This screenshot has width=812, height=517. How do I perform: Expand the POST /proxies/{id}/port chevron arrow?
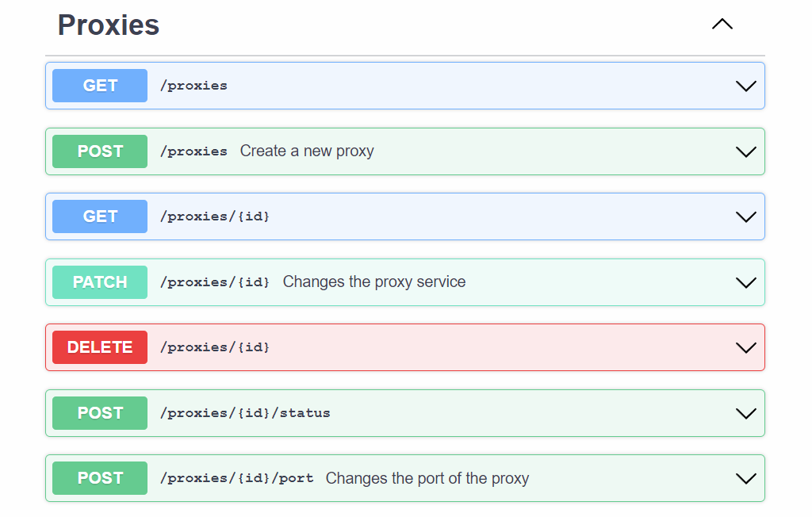(745, 478)
